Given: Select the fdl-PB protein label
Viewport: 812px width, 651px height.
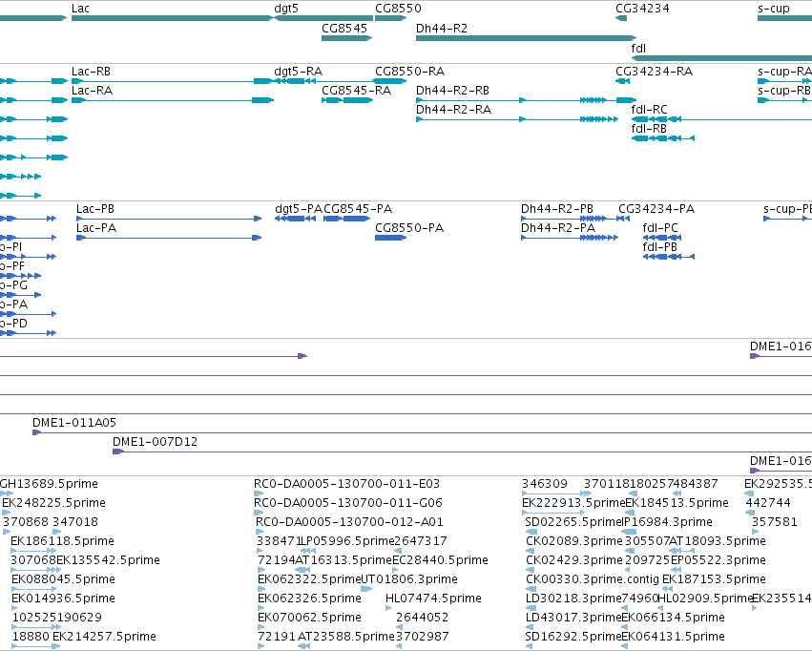Looking at the screenshot, I should [659, 247].
